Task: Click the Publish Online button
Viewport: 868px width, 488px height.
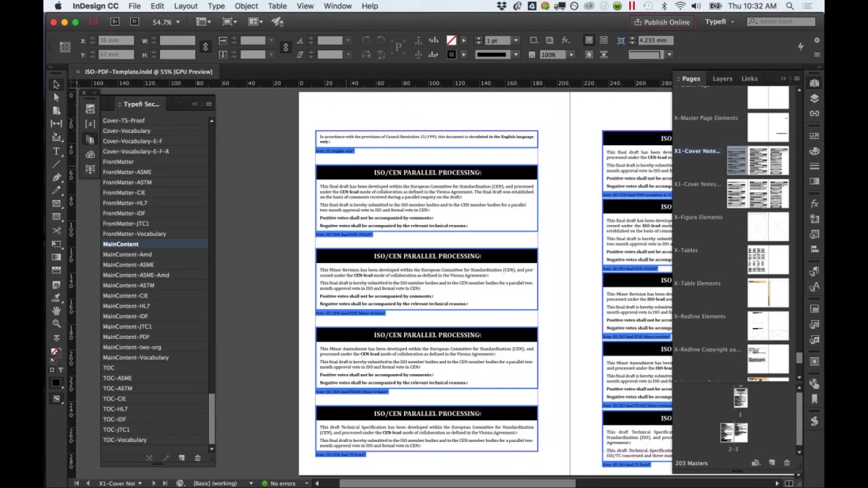Action: pyautogui.click(x=661, y=22)
